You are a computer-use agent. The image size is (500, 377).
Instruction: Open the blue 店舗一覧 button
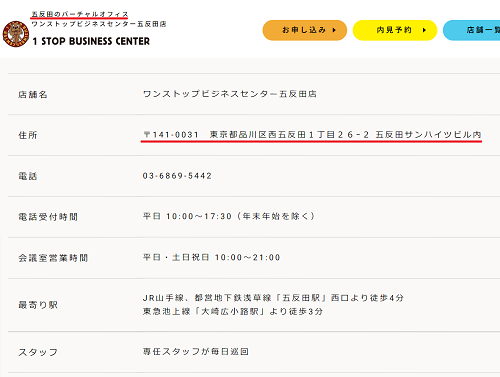(472, 30)
